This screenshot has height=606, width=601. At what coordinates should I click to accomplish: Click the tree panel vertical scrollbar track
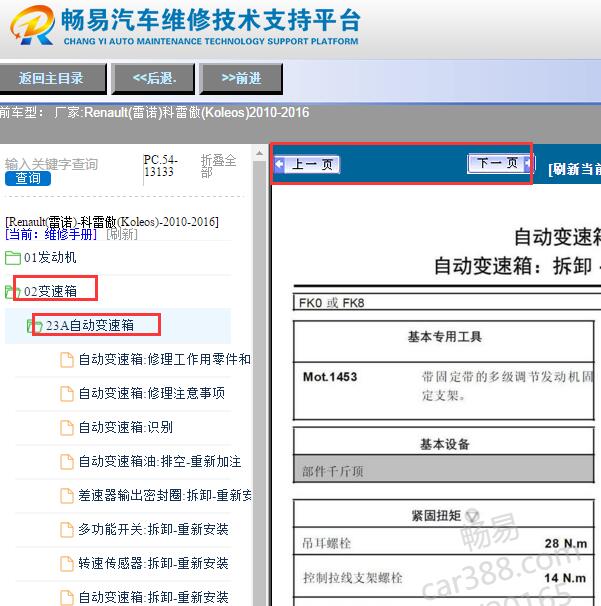259,383
